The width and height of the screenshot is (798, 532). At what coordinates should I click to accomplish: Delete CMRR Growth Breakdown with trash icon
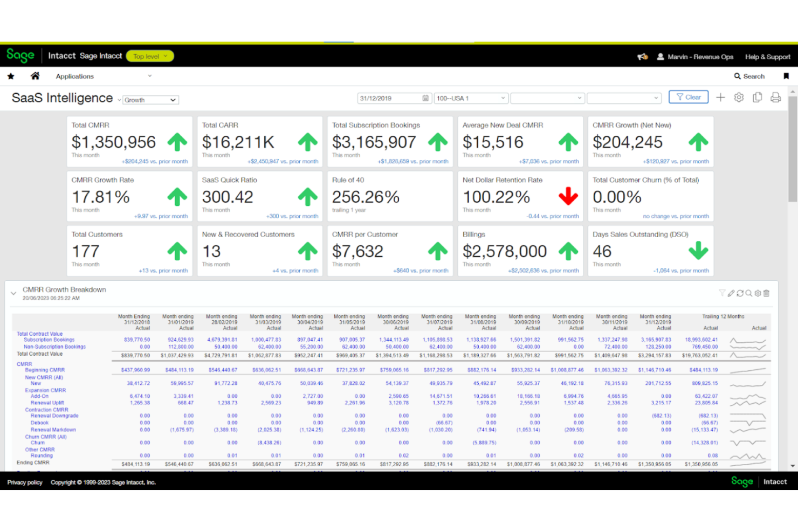pos(766,293)
